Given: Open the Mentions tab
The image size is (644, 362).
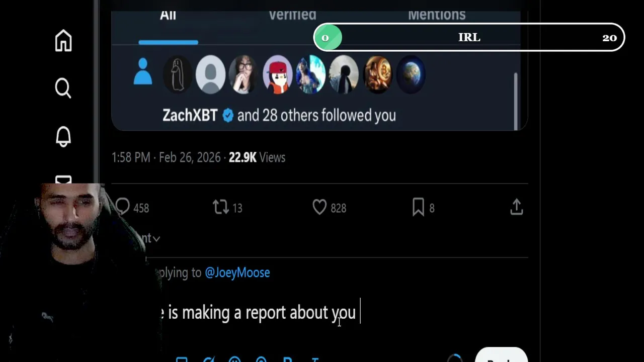Looking at the screenshot, I should click(x=437, y=15).
